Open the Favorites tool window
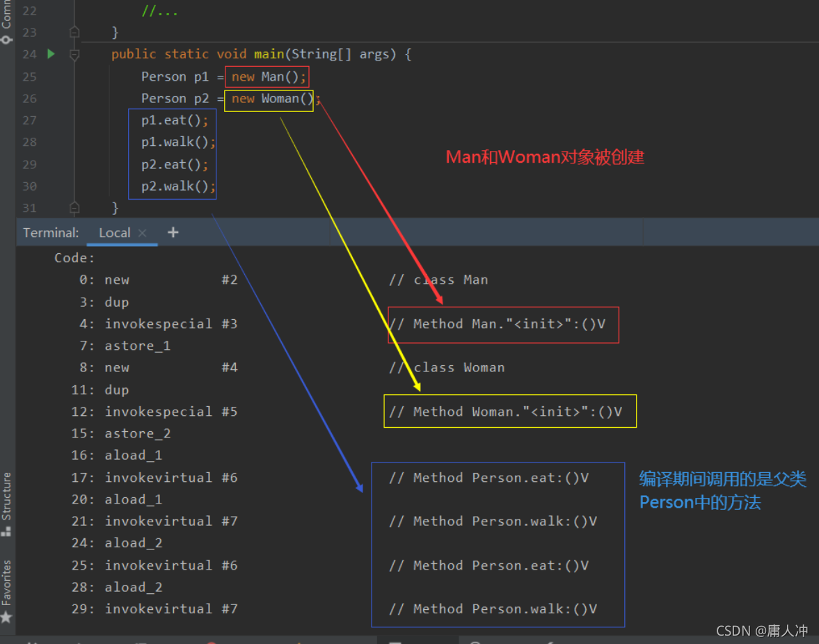This screenshot has width=819, height=644. [6, 582]
